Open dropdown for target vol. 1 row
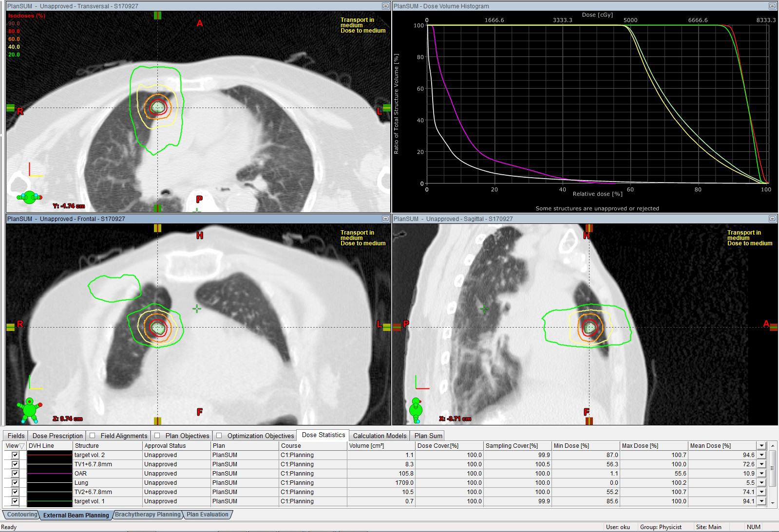This screenshot has width=779, height=532. [762, 501]
